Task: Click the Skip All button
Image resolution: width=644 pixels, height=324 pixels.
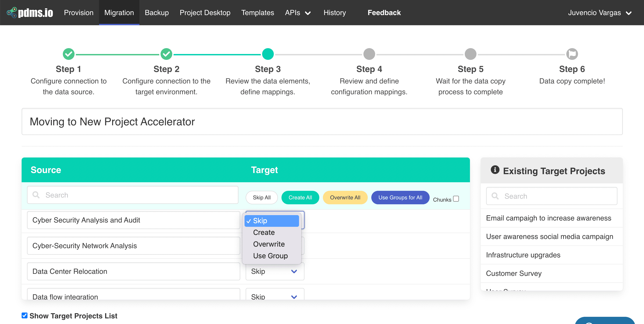Action: (x=261, y=197)
